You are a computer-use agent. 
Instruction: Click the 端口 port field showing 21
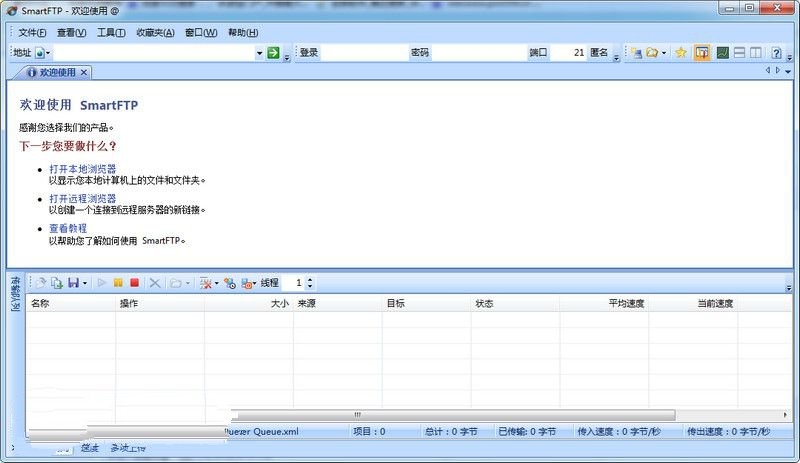(x=568, y=53)
